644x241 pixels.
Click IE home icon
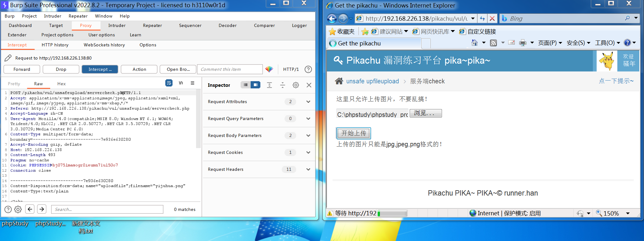[475, 43]
